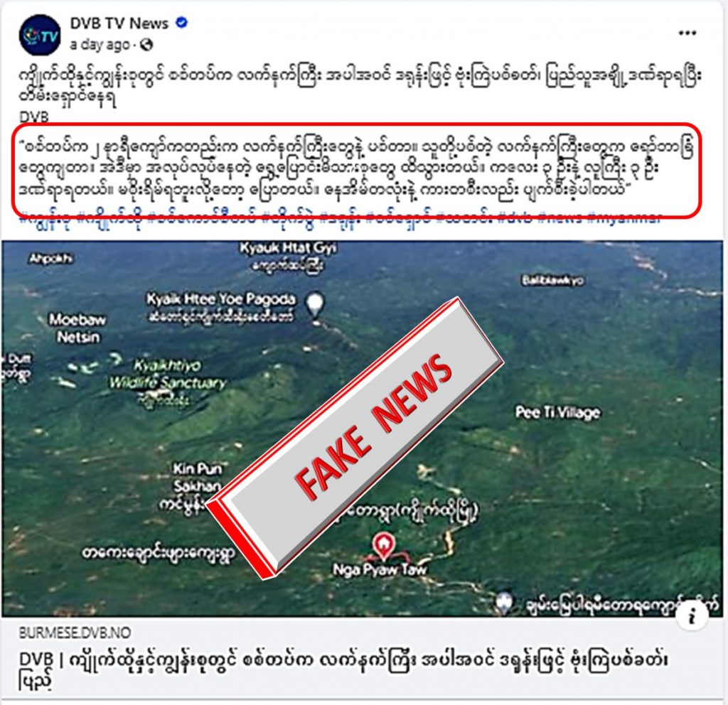The image size is (728, 705).
Task: Open the three-dots post options menu
Action: click(x=687, y=33)
